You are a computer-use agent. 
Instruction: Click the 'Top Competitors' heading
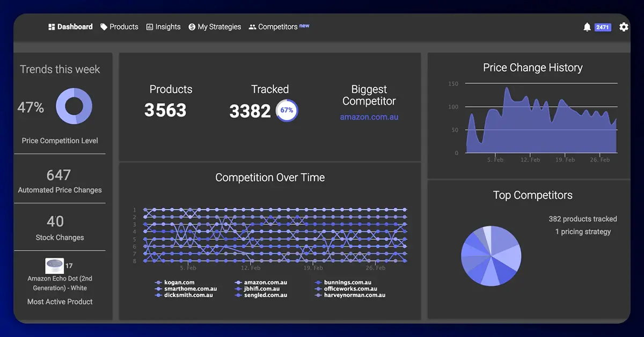click(x=533, y=195)
